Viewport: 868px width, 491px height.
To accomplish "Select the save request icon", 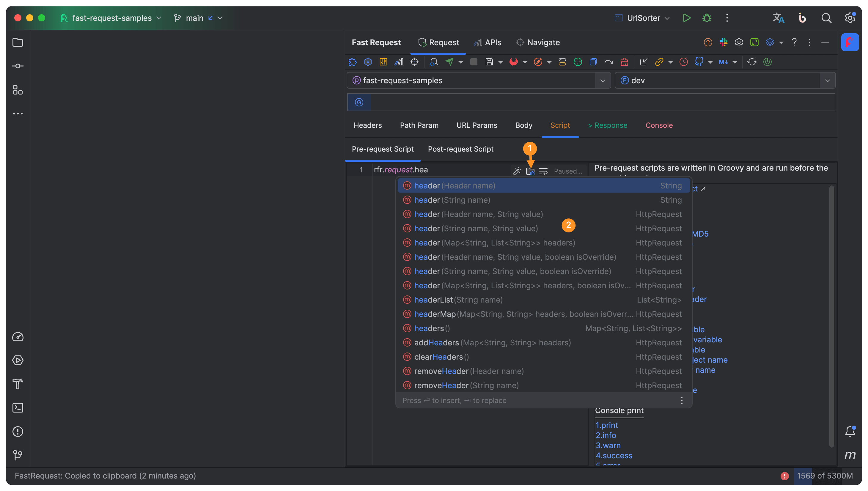I will tap(490, 62).
